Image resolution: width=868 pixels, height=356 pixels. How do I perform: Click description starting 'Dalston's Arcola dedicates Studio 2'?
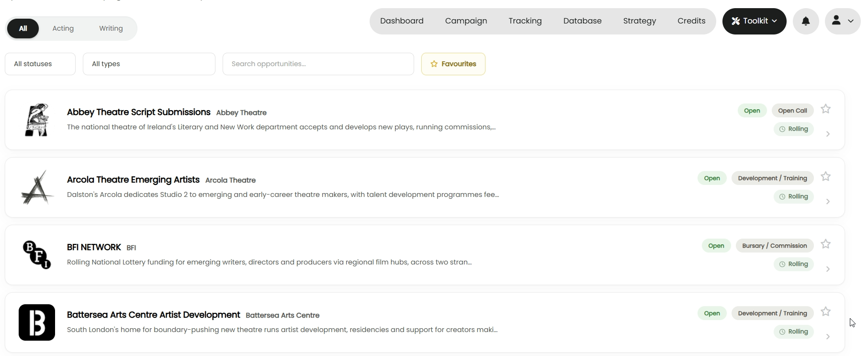coord(283,195)
